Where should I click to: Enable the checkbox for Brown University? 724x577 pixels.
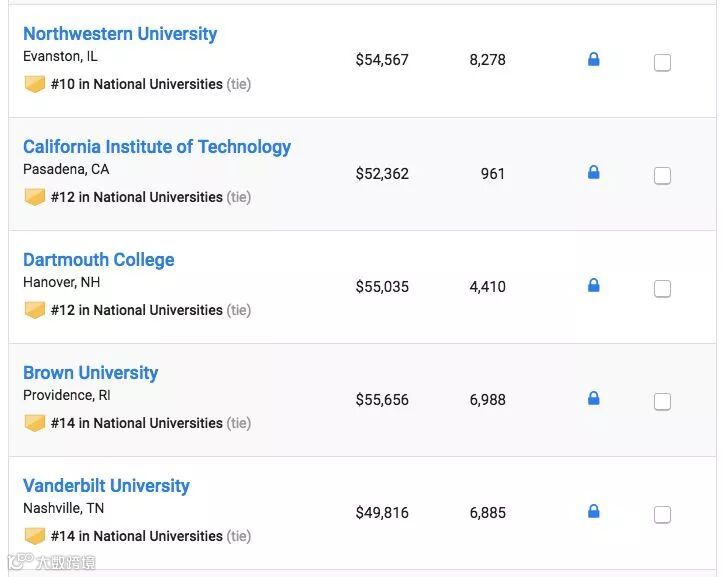[662, 402]
